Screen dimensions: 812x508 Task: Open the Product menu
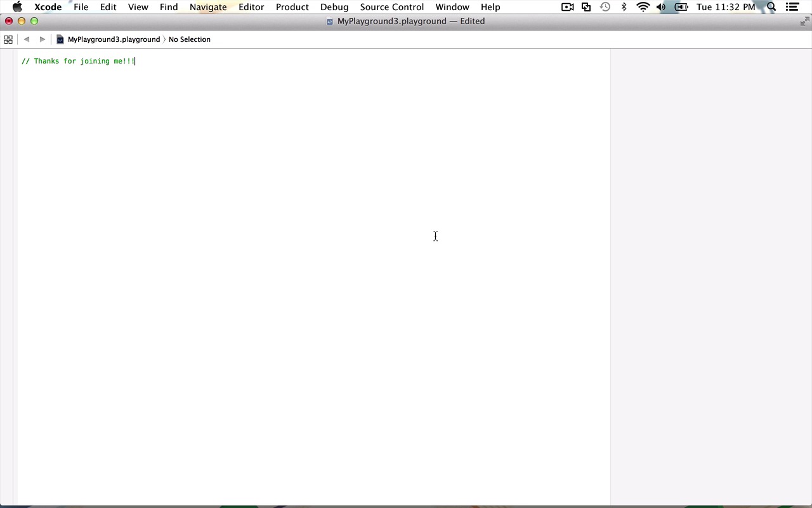tap(292, 7)
